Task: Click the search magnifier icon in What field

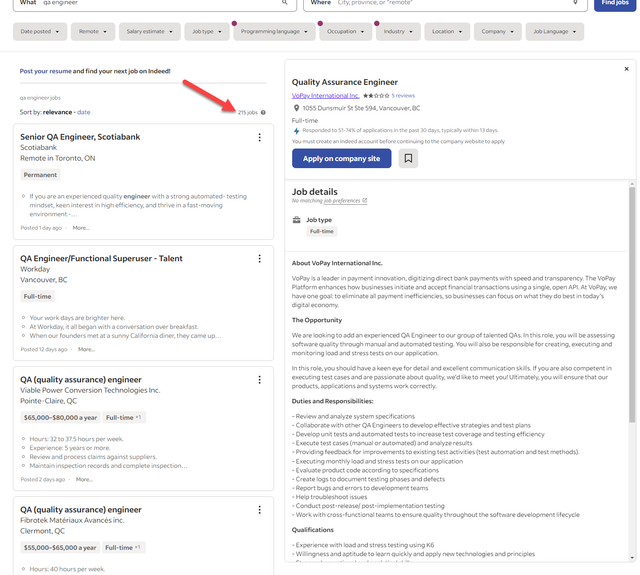Action: [x=285, y=2]
